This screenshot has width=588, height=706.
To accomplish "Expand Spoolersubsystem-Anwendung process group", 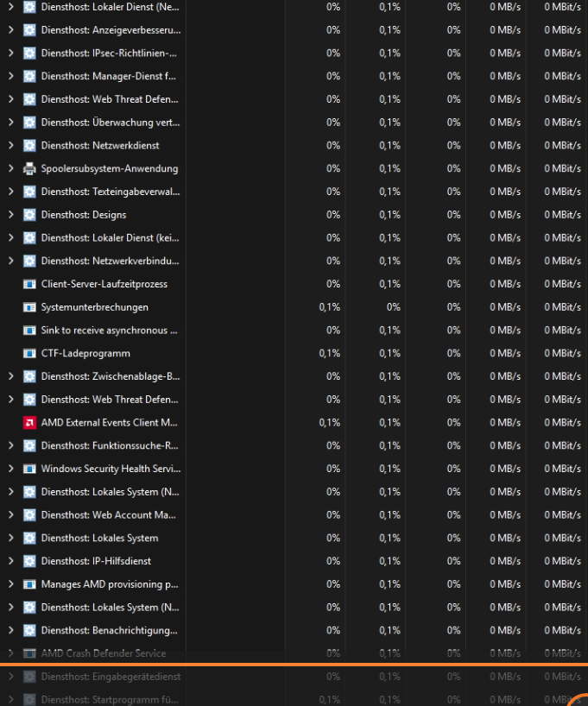I will [11, 168].
